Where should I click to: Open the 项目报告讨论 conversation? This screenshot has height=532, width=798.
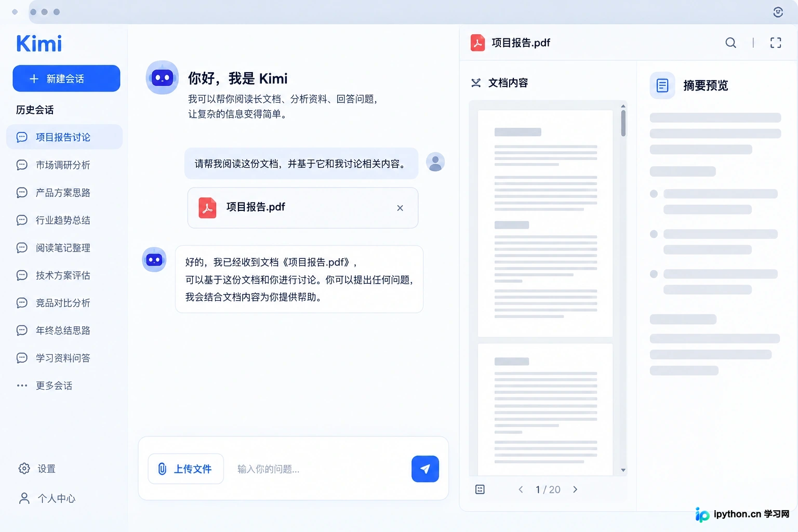click(64, 137)
